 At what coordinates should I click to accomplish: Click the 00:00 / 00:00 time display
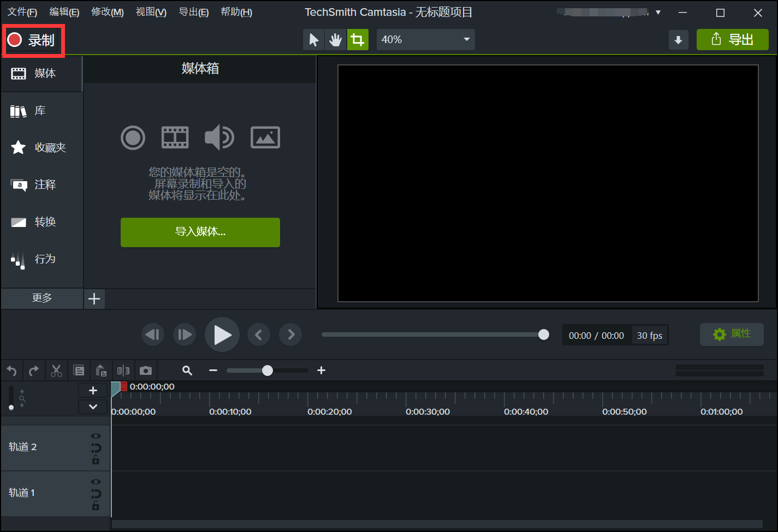coord(596,336)
